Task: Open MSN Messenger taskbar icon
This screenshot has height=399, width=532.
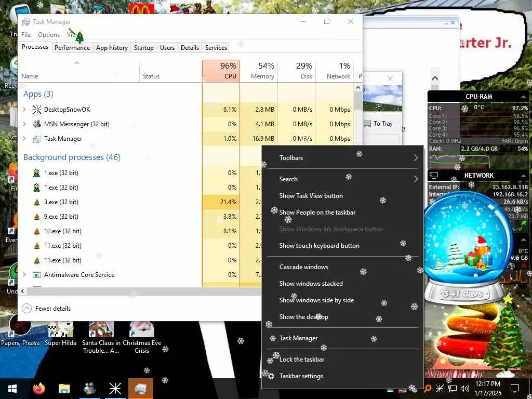Action: pos(89,389)
